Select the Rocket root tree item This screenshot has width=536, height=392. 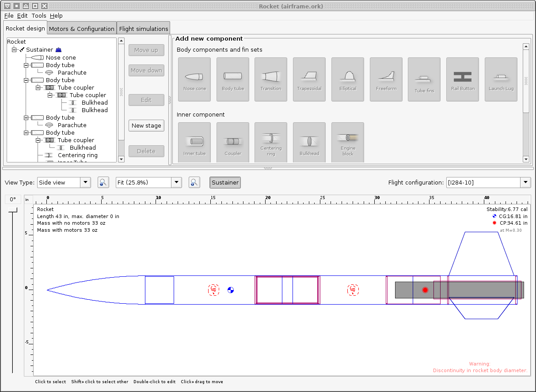(x=16, y=41)
